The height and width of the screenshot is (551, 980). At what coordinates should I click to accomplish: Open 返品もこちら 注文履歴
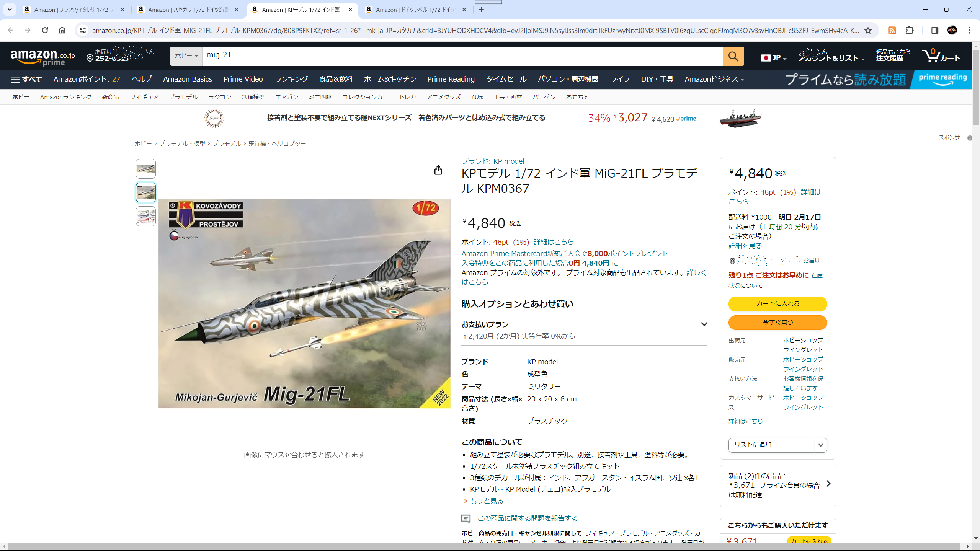point(893,55)
